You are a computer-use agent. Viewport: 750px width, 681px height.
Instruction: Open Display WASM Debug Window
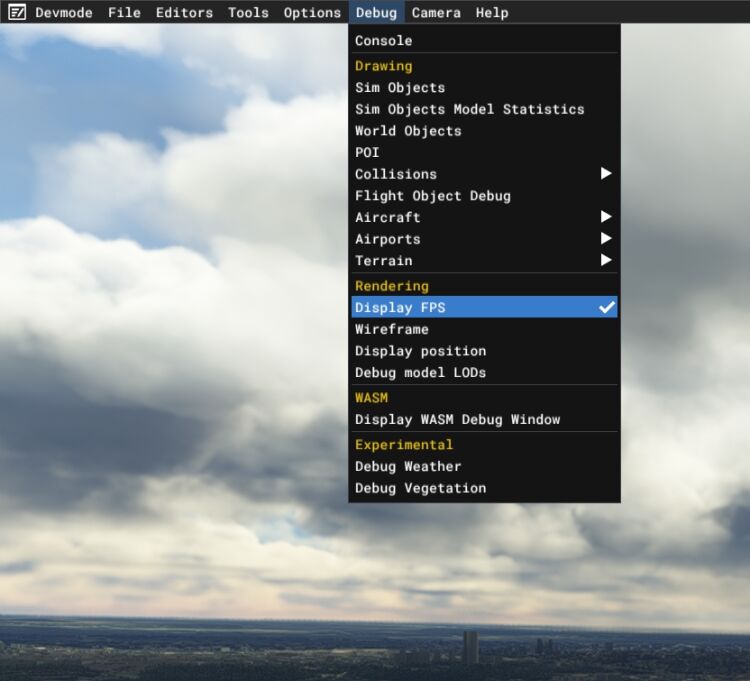coord(457,420)
